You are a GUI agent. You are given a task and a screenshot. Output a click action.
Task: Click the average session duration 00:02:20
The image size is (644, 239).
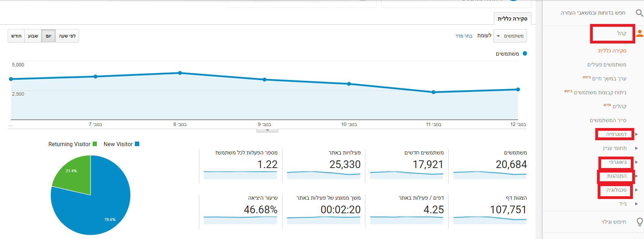coord(341,209)
